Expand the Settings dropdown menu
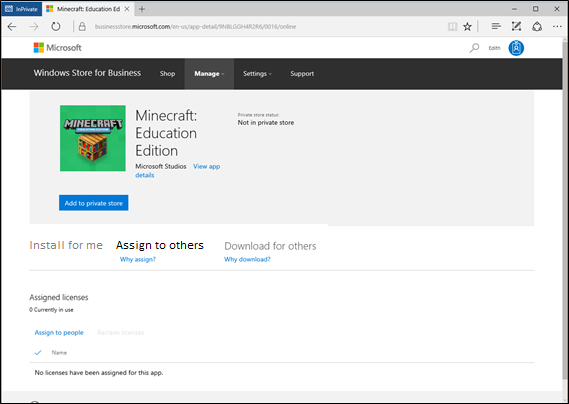The image size is (569, 404). 257,74
